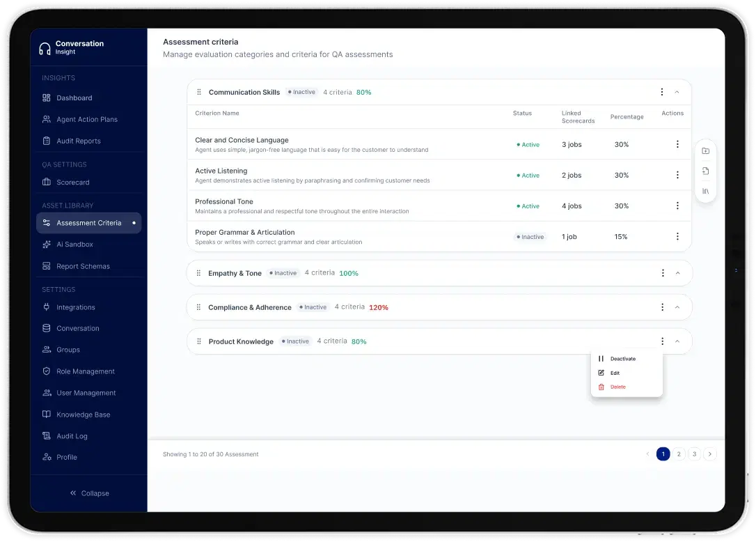Click the Active Listening criterion name
756x542 pixels.
point(221,171)
